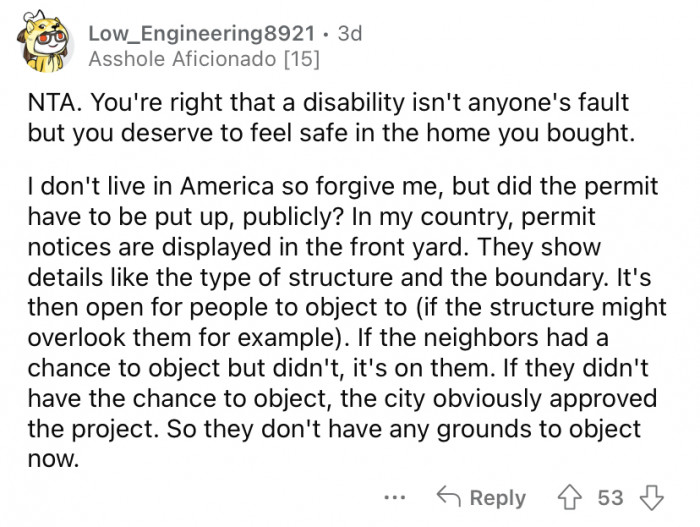700x527 pixels.
Task: Open the three-dot more options menu
Action: 396,497
